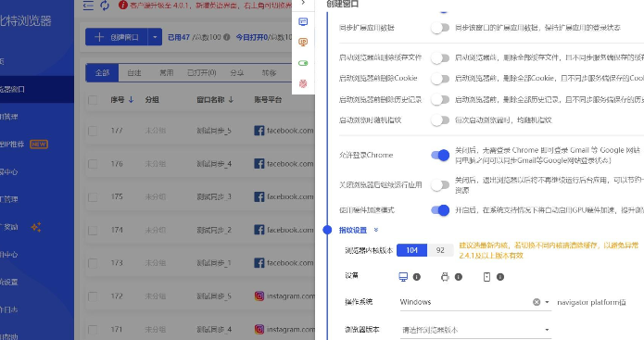The height and width of the screenshot is (340, 644).
Task: Click the 未分组 cell in row 177
Action: [156, 131]
